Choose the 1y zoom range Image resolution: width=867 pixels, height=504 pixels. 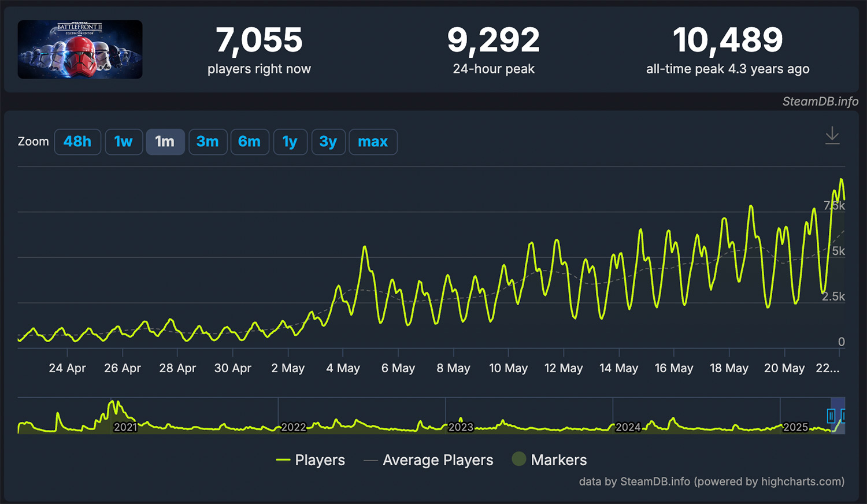point(290,142)
